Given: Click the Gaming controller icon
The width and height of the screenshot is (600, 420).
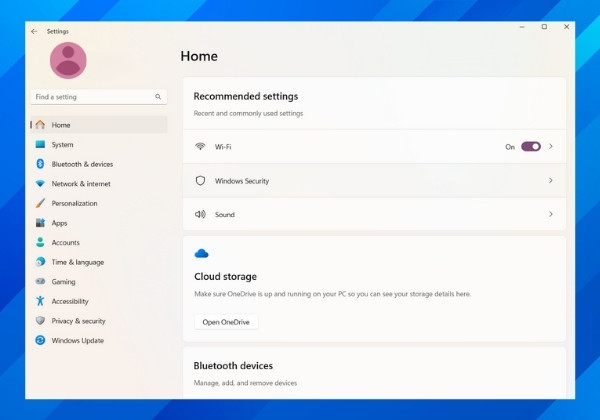Looking at the screenshot, I should pos(40,282).
